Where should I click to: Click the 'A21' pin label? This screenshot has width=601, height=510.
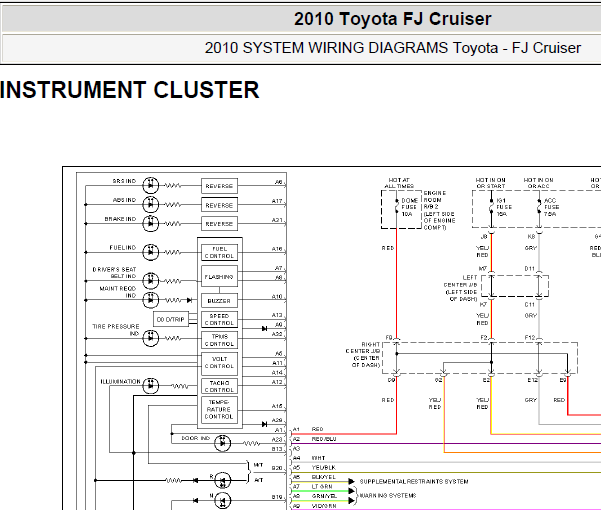(277, 220)
